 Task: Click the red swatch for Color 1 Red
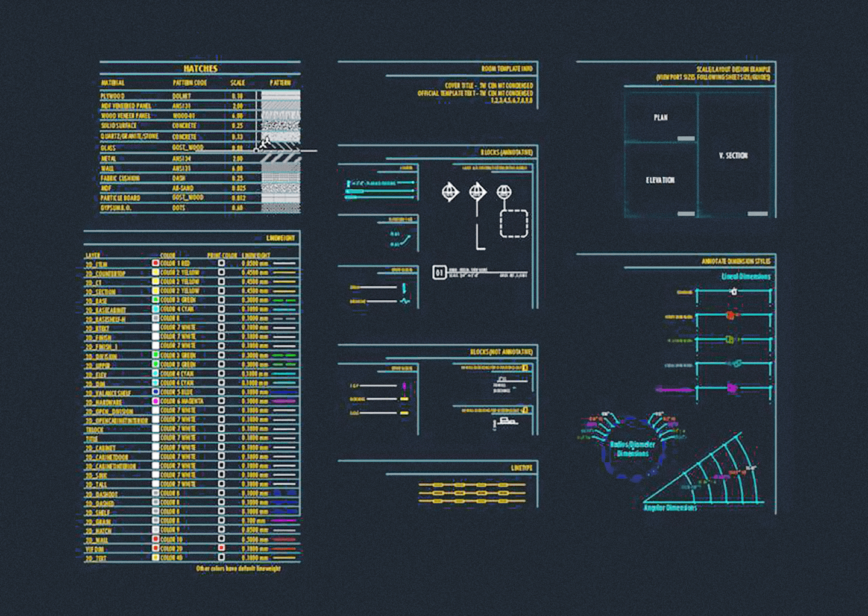click(156, 263)
